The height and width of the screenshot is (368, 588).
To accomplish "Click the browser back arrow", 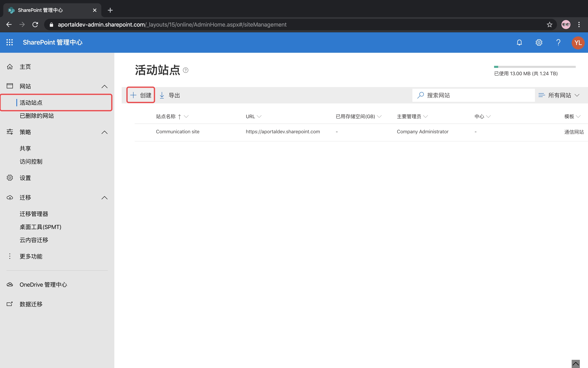I will (9, 24).
